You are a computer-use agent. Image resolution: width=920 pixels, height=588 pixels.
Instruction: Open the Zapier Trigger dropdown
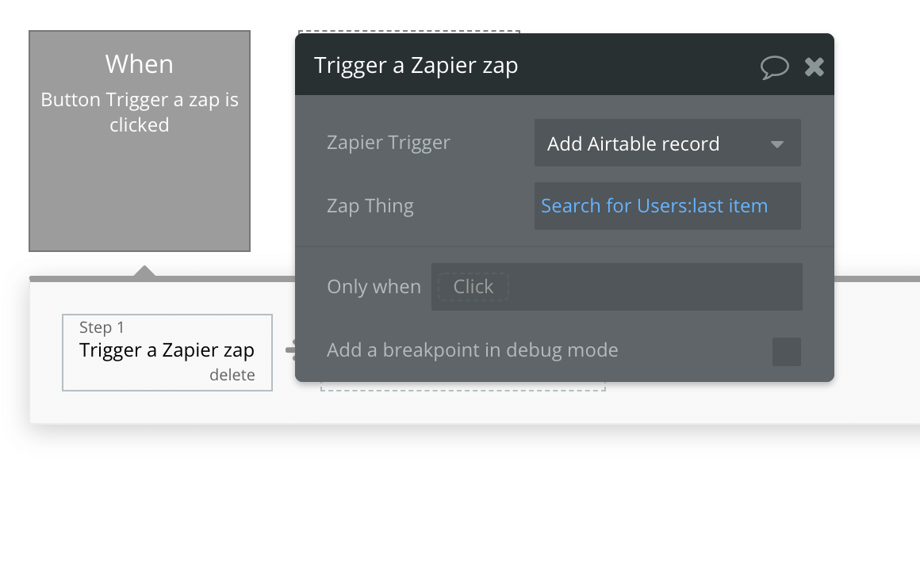(x=667, y=143)
